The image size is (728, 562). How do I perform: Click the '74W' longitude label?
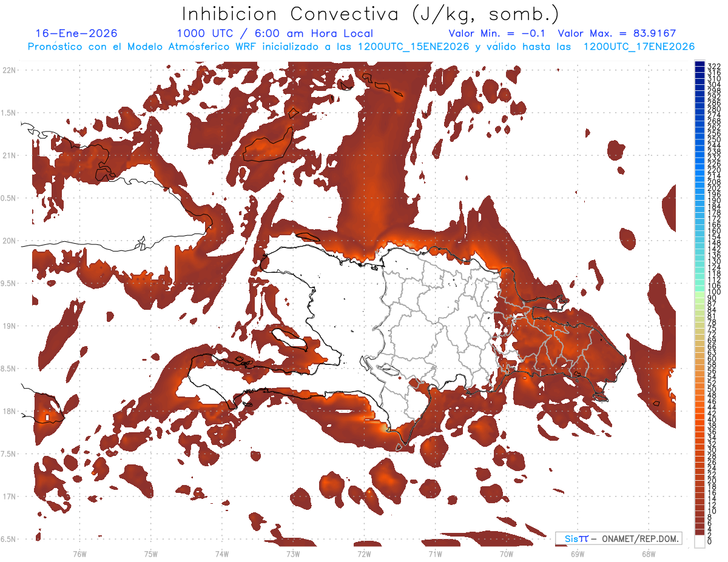tap(222, 554)
